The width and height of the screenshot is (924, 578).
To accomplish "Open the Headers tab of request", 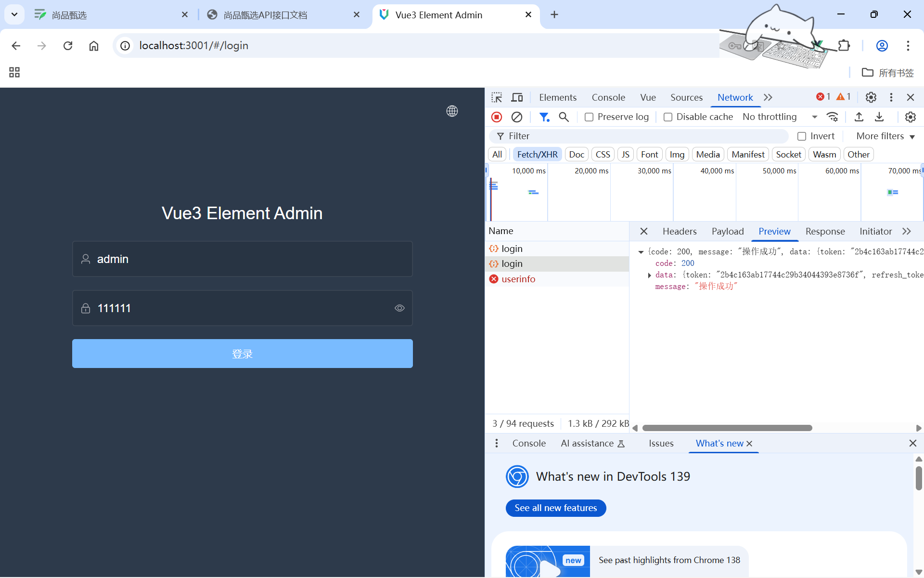I will (x=680, y=231).
